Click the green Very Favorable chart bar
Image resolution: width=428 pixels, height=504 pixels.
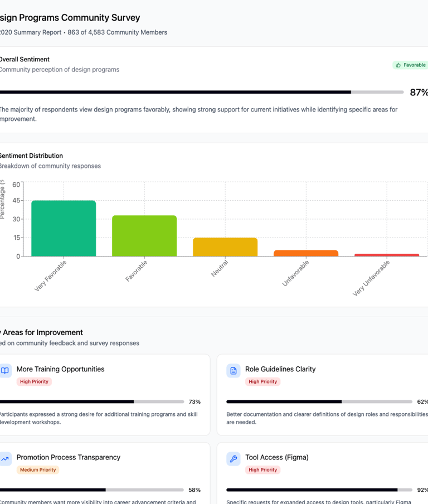pyautogui.click(x=64, y=229)
